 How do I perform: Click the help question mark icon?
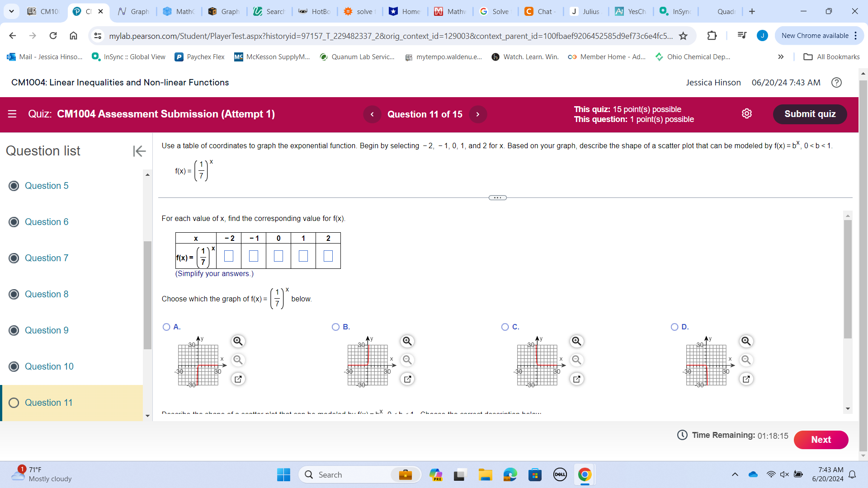[836, 83]
